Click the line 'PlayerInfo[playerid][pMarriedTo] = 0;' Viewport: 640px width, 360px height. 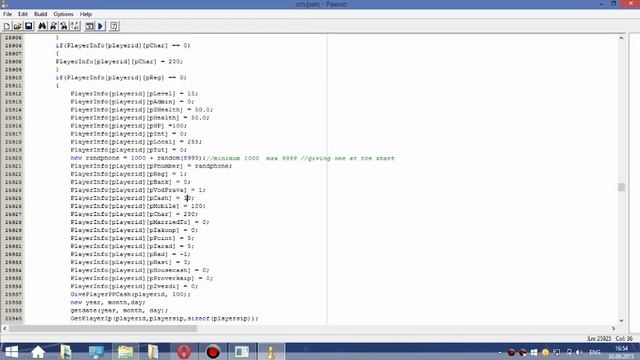(x=140, y=222)
